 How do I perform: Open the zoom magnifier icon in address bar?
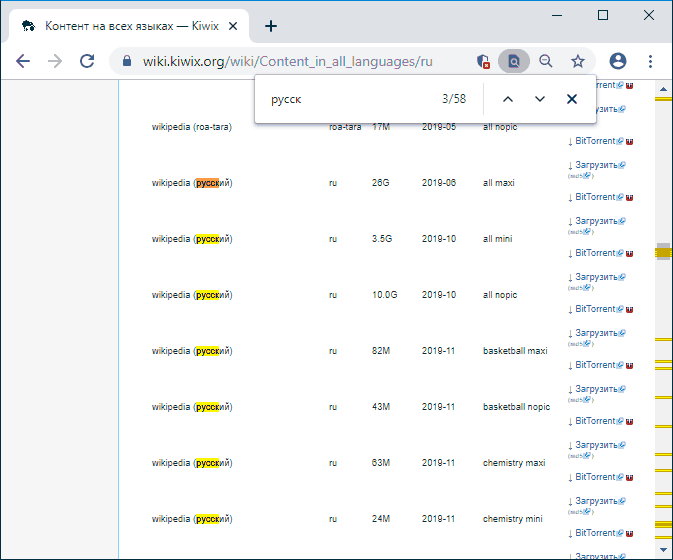(546, 61)
